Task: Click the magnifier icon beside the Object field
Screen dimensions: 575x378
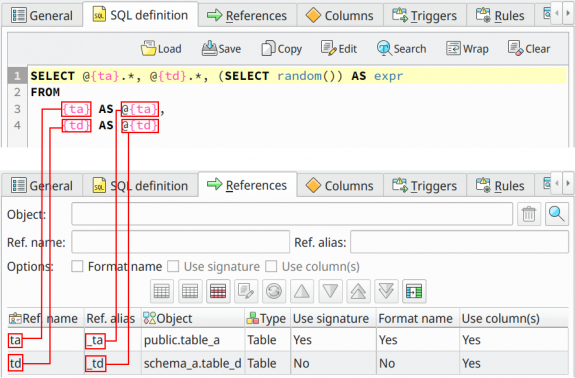Action: pos(557,214)
